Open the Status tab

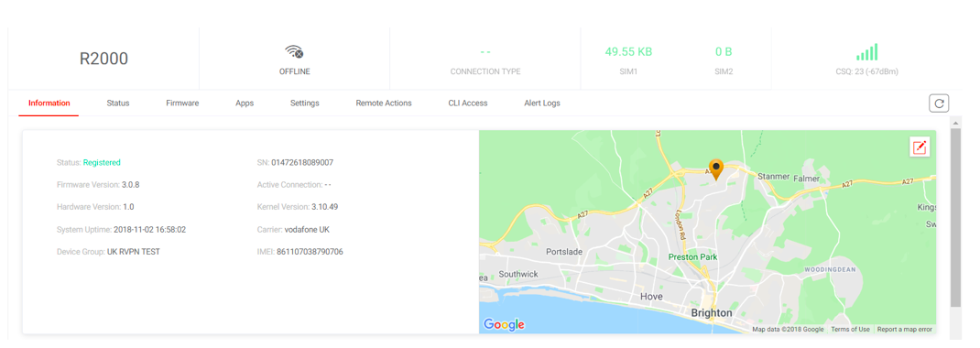point(117,103)
